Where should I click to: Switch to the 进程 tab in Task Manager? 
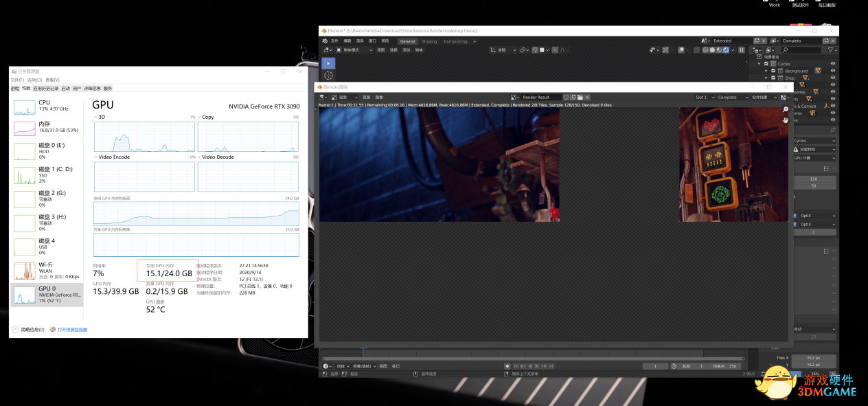point(15,88)
